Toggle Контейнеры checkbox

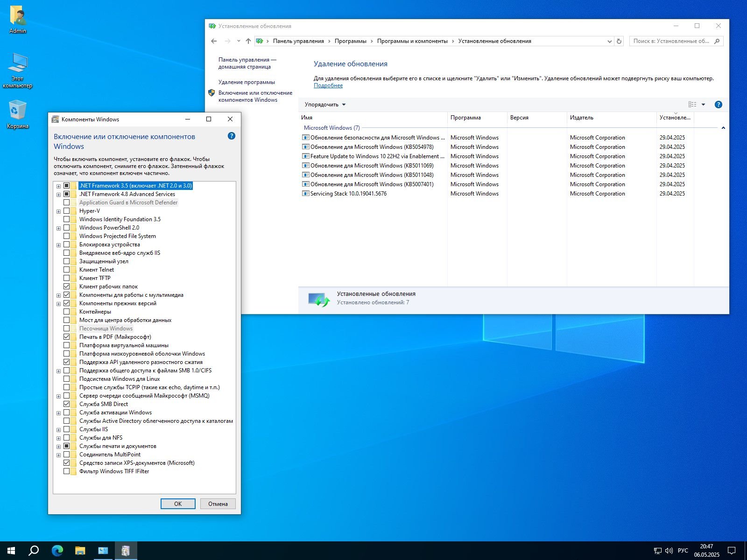(x=66, y=312)
